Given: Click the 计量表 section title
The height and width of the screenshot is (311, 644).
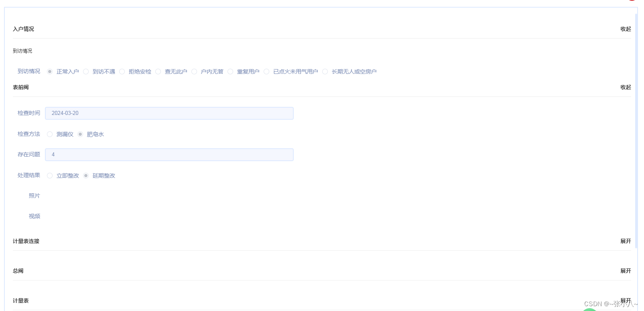Looking at the screenshot, I should pyautogui.click(x=21, y=301).
